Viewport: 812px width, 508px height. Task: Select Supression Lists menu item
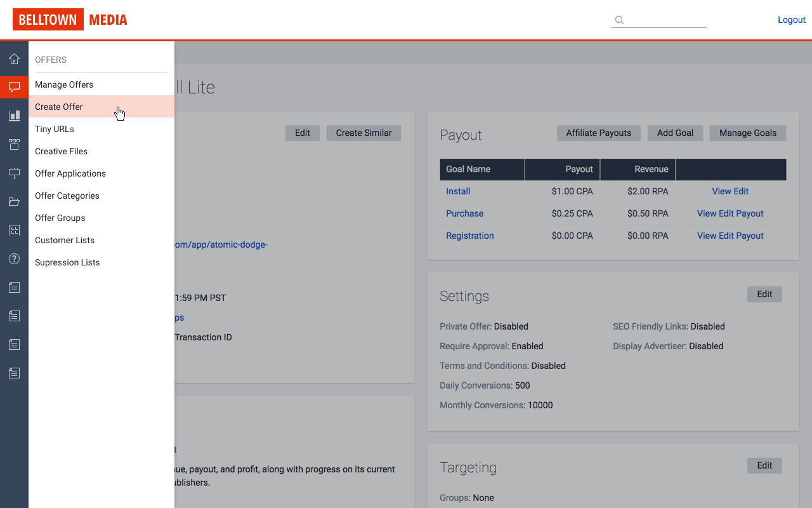coord(101,262)
